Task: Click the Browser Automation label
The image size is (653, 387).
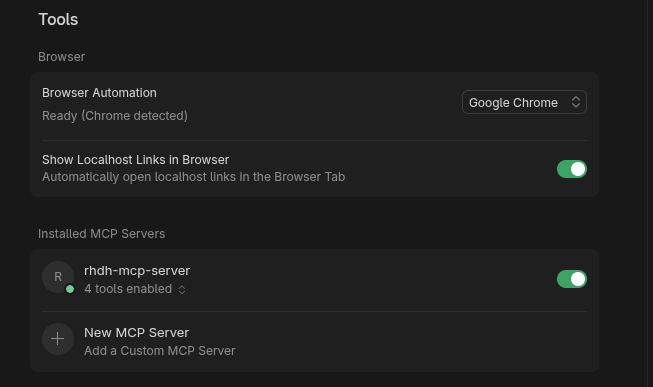Action: click(99, 93)
